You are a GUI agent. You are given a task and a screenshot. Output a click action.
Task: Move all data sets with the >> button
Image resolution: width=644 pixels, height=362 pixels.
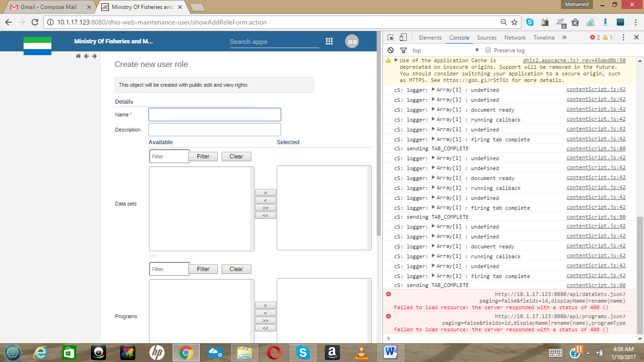265,208
